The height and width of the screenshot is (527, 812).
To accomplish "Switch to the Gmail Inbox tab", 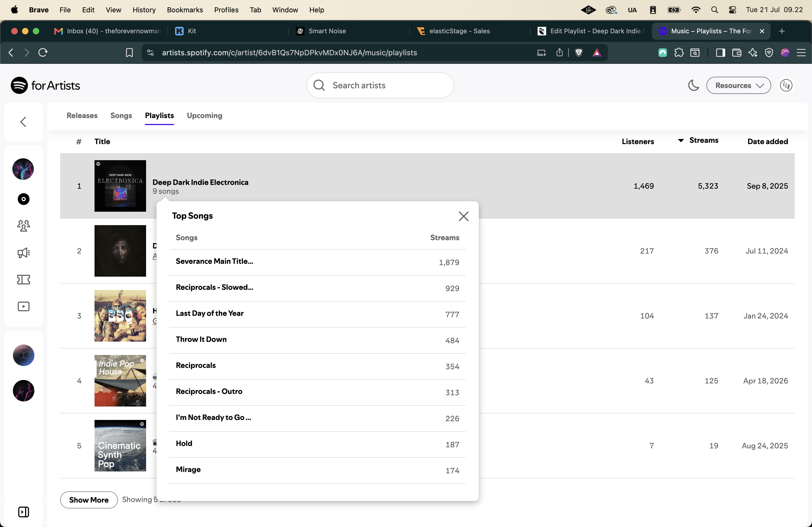I will tap(108, 31).
